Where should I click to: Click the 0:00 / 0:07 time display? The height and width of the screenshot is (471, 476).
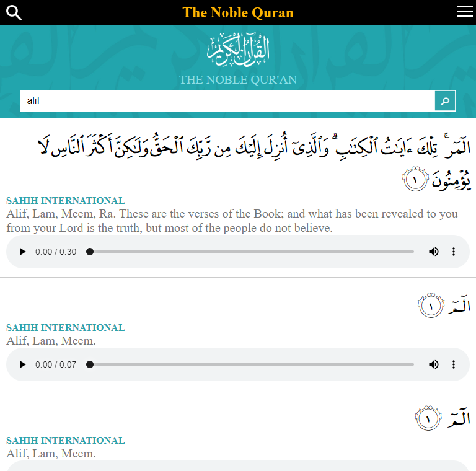(x=56, y=364)
